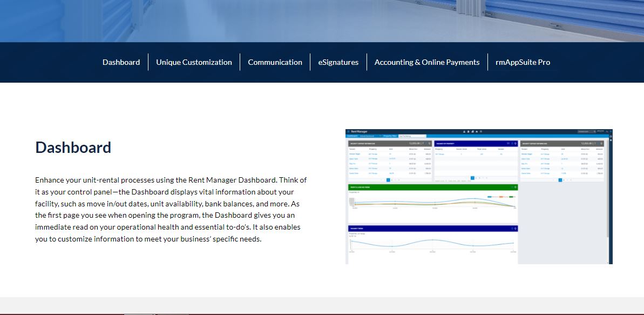Screen dimensions: 644x315
Task: Select the Communication nav item
Action: click(275, 62)
